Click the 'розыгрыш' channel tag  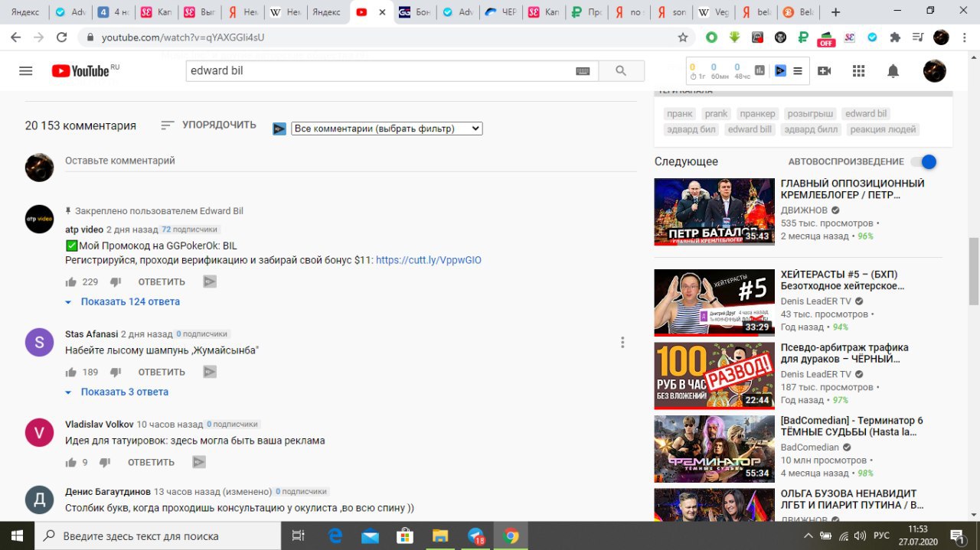[x=810, y=113]
